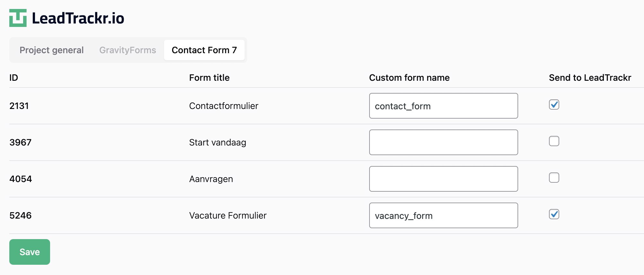Open the GravityForms tab
The width and height of the screenshot is (644, 275).
[x=128, y=50]
